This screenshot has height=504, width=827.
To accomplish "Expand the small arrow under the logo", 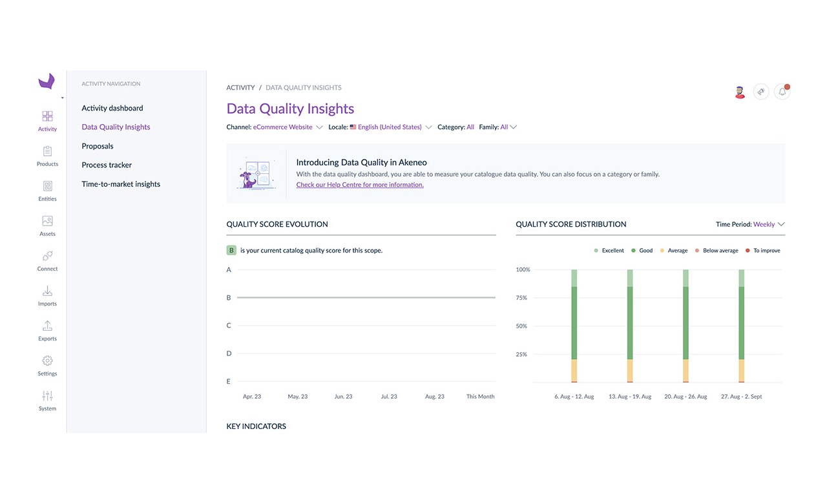I will pyautogui.click(x=62, y=98).
